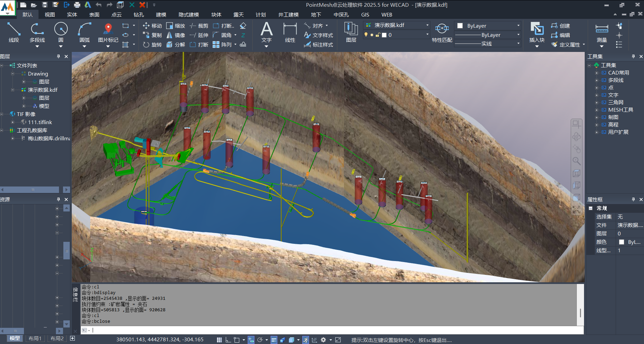The height and width of the screenshot is (344, 644).
Task: Expand the MESH工具 toolset node
Action: tap(596, 110)
